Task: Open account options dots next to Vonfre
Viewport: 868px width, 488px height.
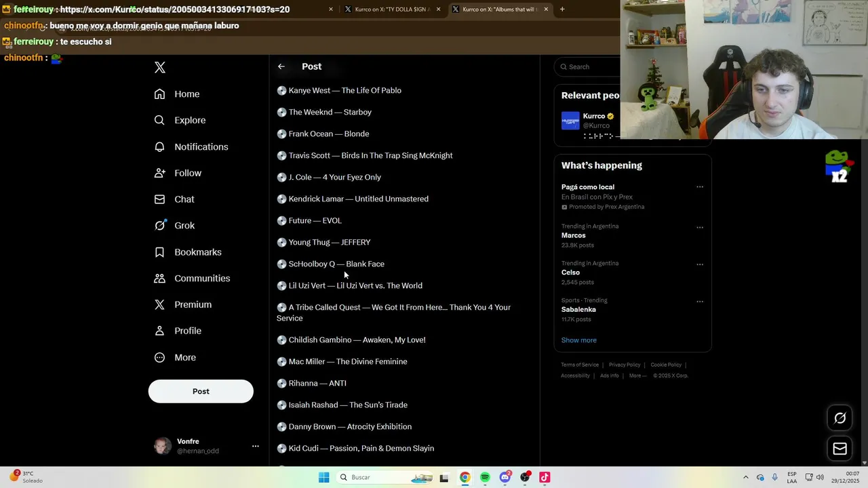Action: pyautogui.click(x=256, y=446)
